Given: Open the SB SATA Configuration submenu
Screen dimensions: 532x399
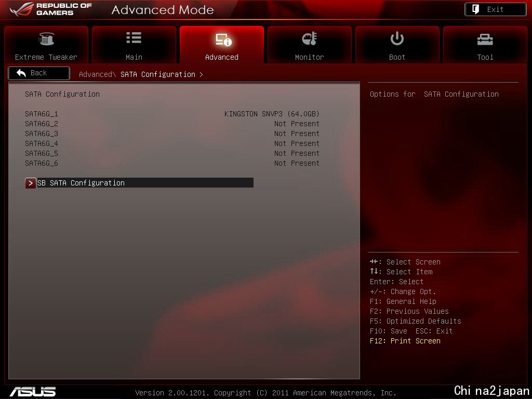Looking at the screenshot, I should click(x=139, y=183).
